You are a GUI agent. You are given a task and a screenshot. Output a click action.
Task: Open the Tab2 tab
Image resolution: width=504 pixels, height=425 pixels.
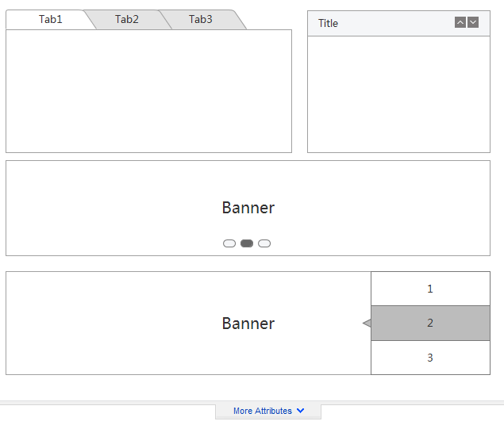coord(127,20)
